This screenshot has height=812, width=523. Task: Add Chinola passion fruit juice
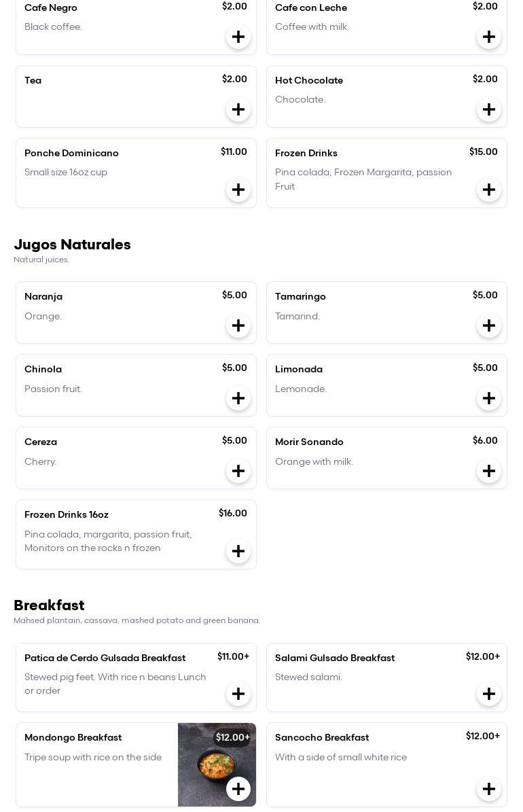(238, 398)
